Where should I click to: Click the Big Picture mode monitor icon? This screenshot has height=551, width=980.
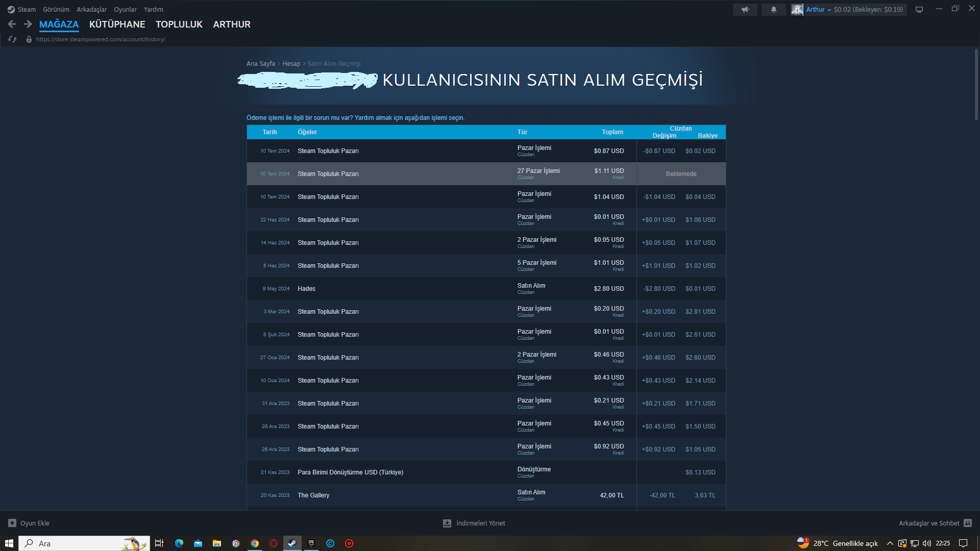click(x=919, y=10)
